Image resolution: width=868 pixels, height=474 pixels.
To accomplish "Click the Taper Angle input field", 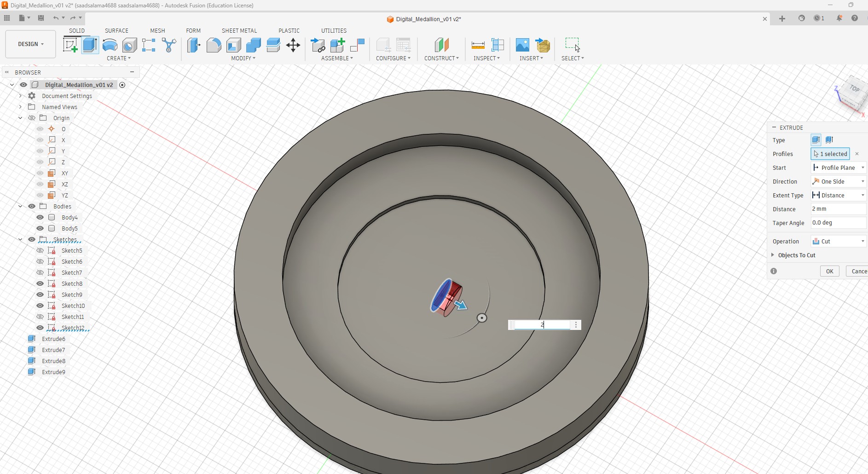I will [x=839, y=223].
